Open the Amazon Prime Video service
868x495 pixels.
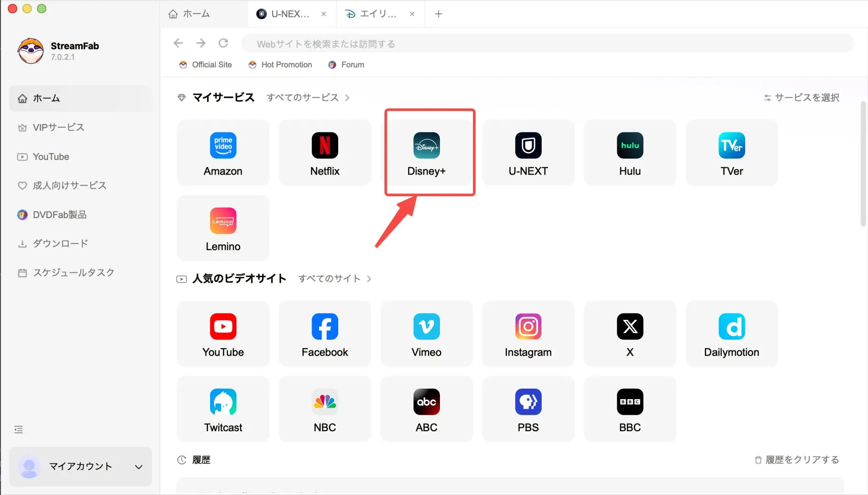point(223,153)
